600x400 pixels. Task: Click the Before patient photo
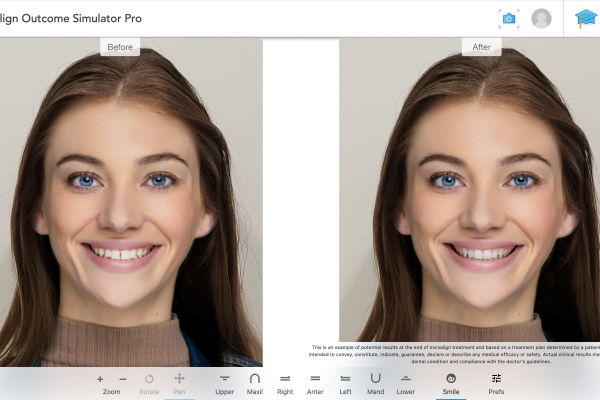tap(131, 202)
